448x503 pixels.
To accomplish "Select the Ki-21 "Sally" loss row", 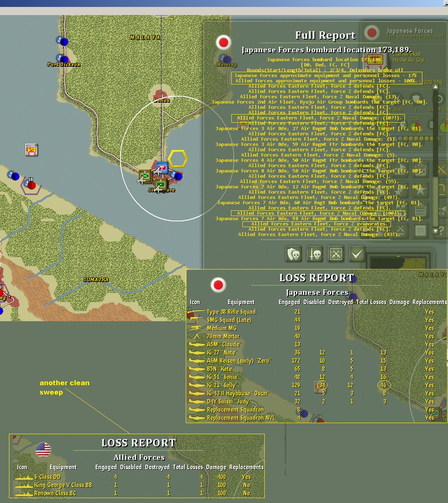I will tap(317, 385).
